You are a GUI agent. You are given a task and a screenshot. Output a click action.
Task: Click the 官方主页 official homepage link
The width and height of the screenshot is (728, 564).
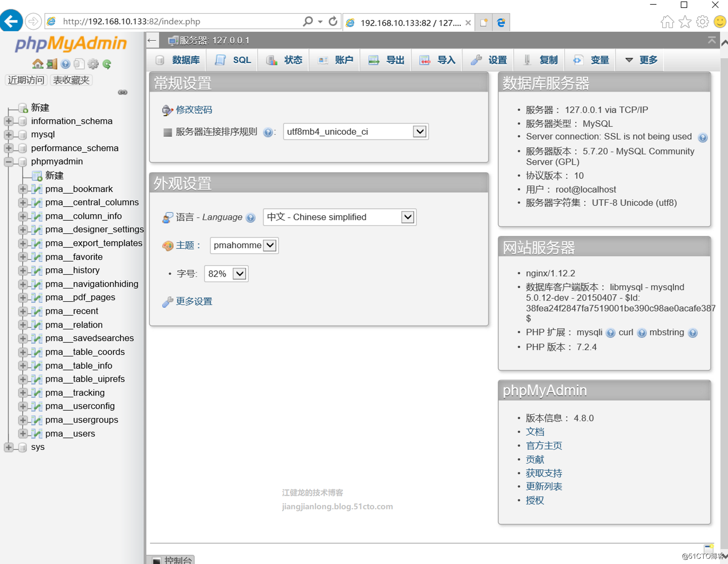544,446
